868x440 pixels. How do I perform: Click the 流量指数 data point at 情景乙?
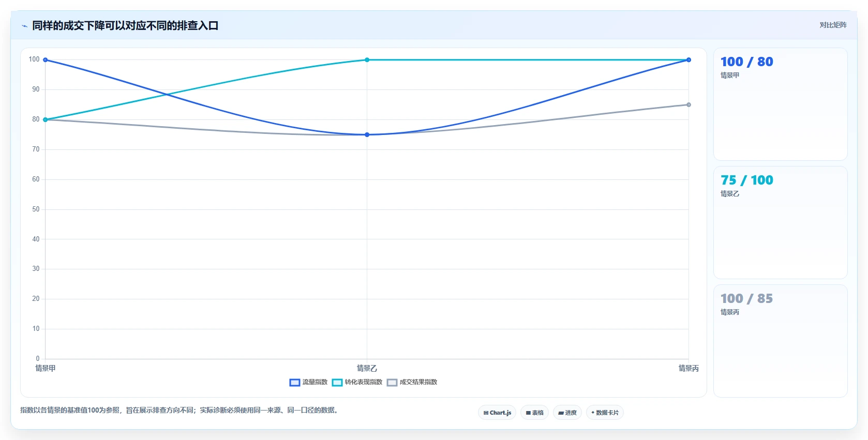[367, 135]
